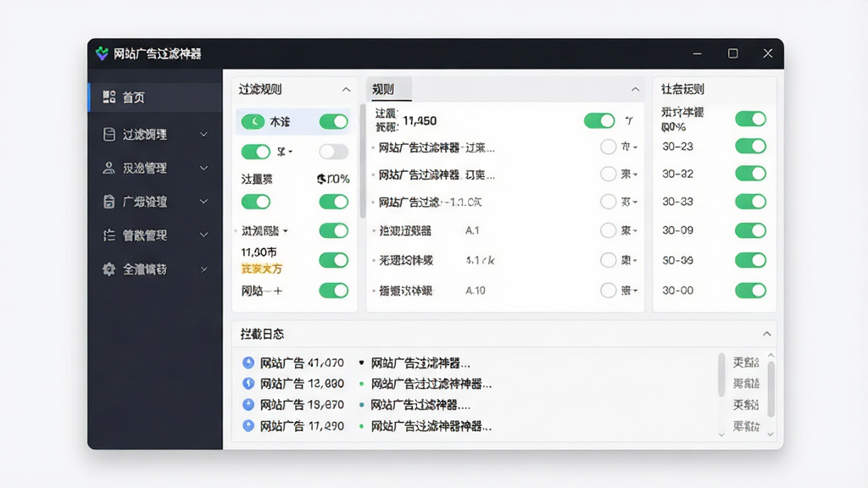The image size is (868, 488).
Task: Turn off the 30-09 switch
Action: click(751, 230)
